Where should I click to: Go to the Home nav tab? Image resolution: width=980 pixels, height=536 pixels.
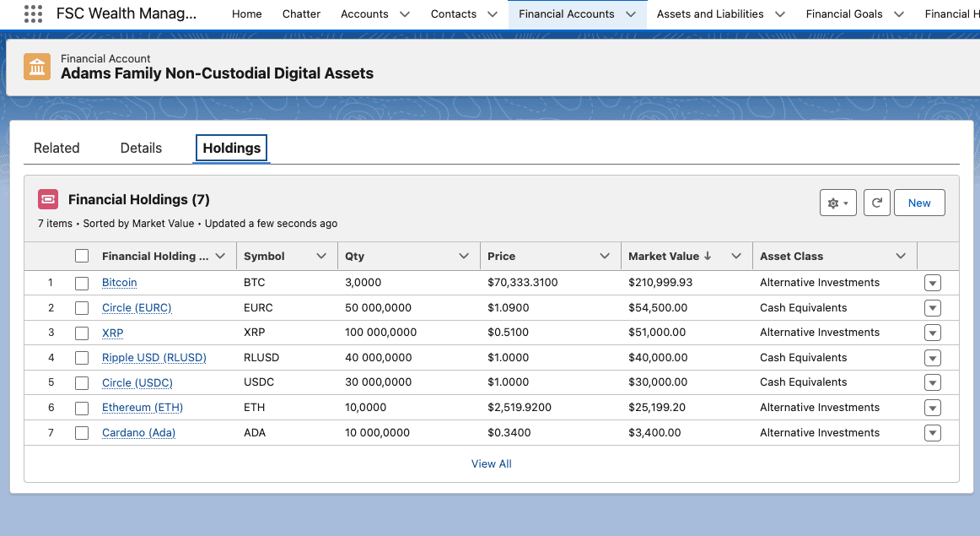click(247, 14)
